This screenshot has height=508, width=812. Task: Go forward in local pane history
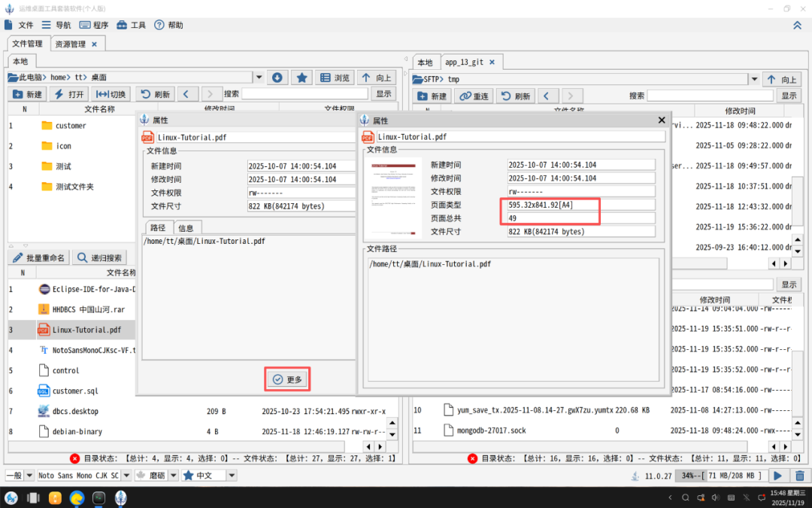point(211,94)
